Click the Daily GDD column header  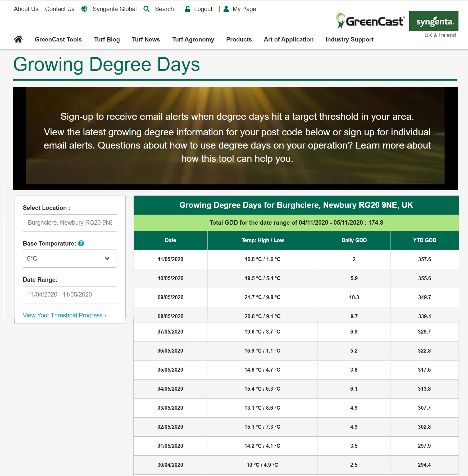[354, 240]
